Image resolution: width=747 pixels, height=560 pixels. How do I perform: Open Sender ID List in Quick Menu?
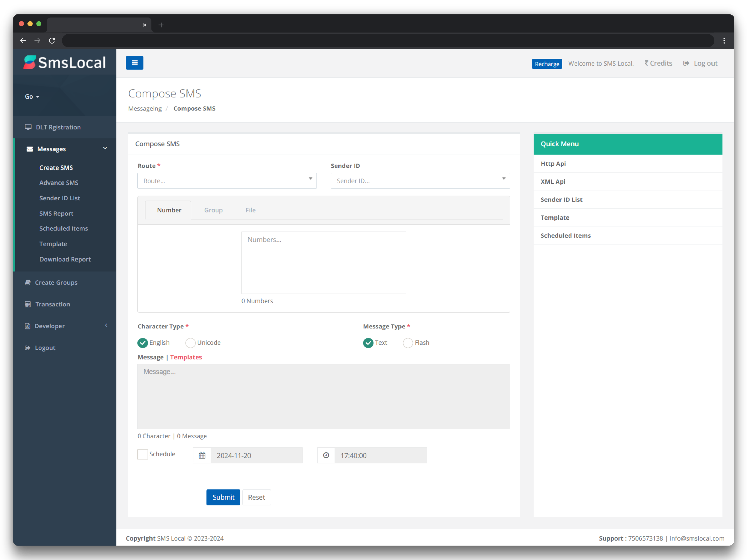click(x=628, y=200)
